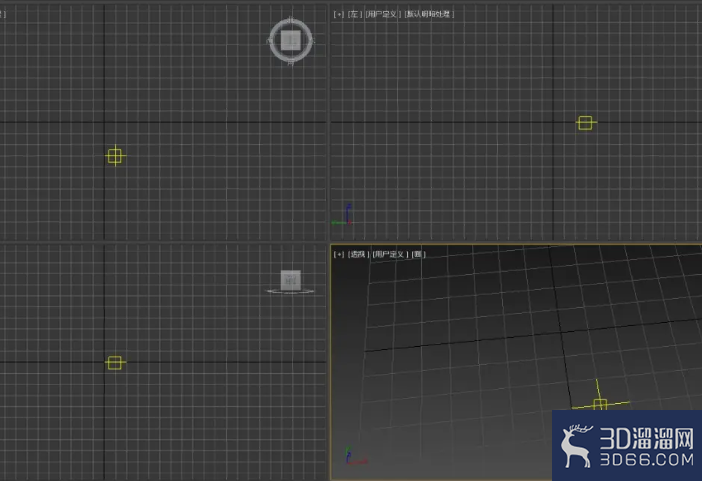This screenshot has width=702, height=481.
Task: Open the [+] menu in the perspective viewport
Action: pos(338,254)
